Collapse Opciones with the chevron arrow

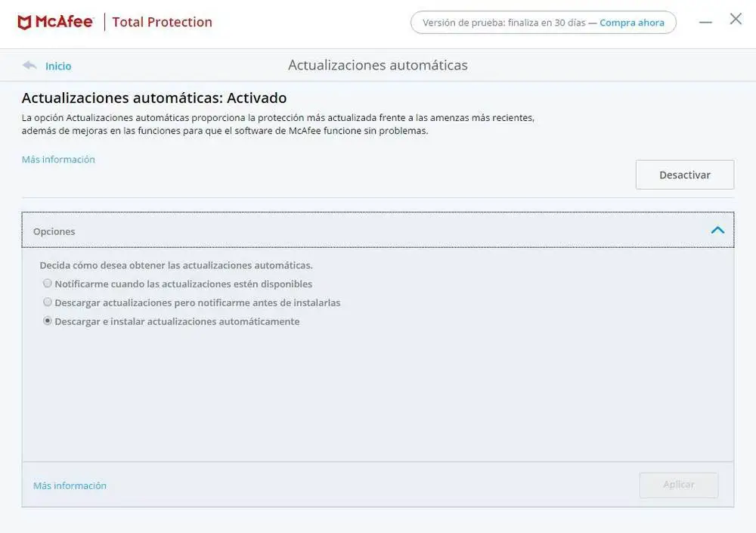[x=717, y=230]
